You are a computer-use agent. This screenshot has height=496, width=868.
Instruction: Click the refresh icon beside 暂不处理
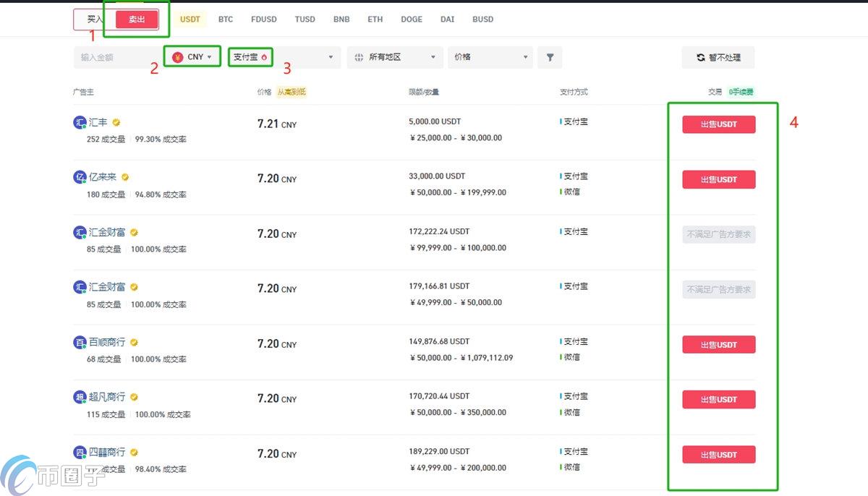click(700, 57)
